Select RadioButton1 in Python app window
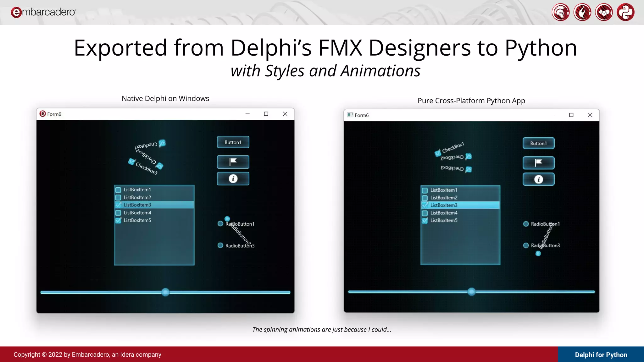The width and height of the screenshot is (644, 362). (526, 224)
